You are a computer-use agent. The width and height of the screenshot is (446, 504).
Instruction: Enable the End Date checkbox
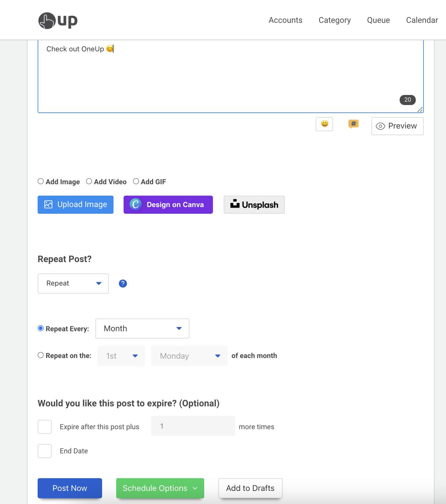[44, 451]
